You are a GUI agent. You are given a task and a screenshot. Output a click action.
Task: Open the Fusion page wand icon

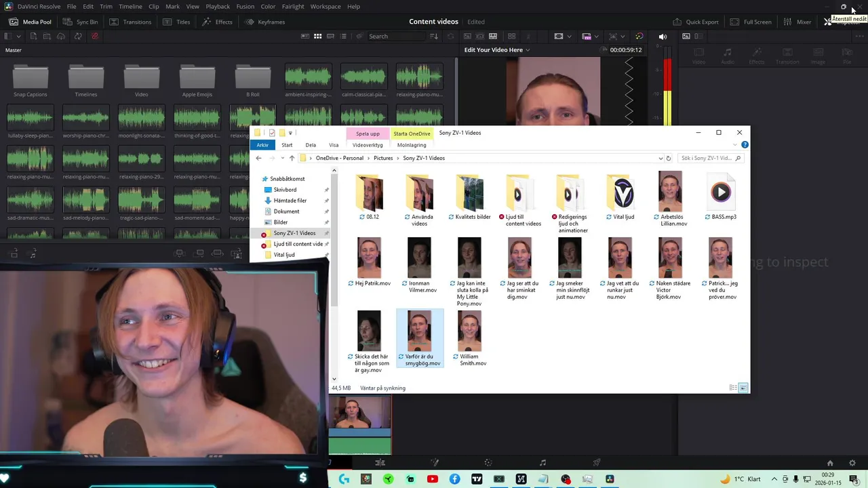435,463
